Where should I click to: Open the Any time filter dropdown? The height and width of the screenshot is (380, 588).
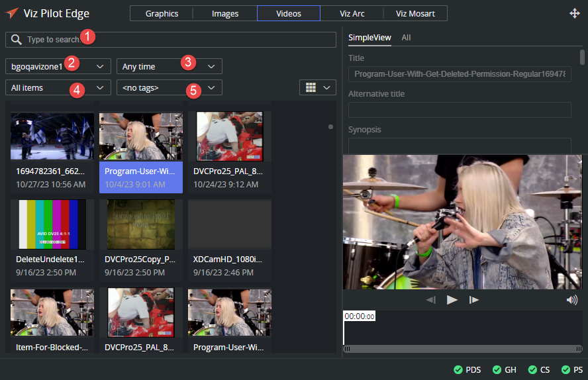coord(170,66)
